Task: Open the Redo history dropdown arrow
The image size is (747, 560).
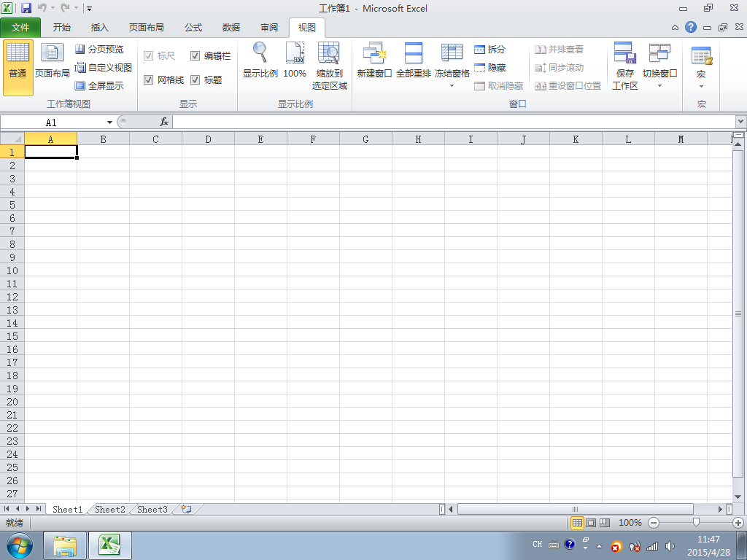Action: pos(76,8)
